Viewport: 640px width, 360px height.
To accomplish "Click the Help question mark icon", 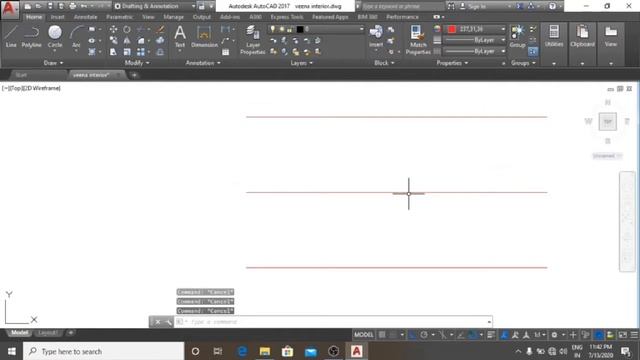I will 552,6.
